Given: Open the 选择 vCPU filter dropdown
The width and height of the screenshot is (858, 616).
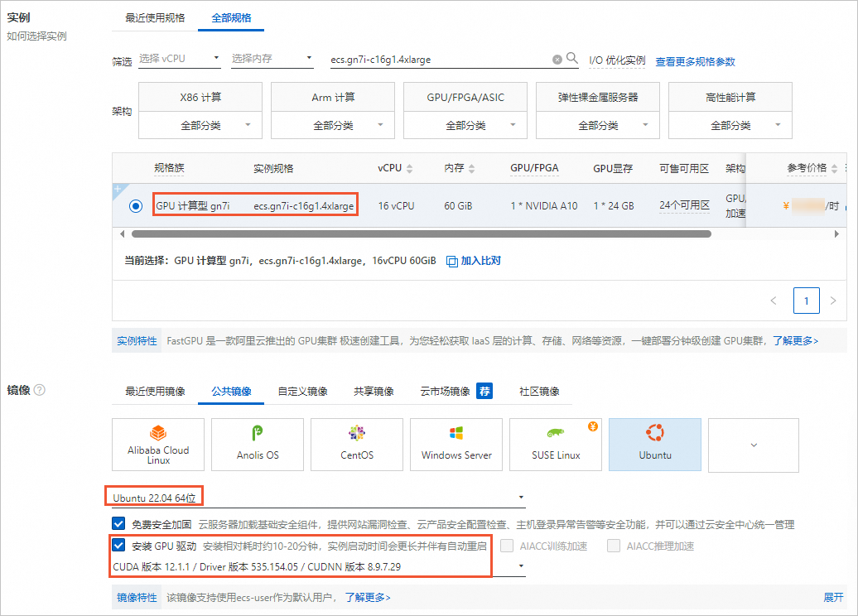Looking at the screenshot, I should (179, 59).
